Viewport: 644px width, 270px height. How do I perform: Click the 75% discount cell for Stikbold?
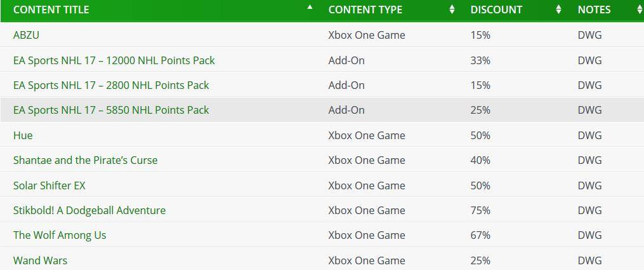coord(480,210)
